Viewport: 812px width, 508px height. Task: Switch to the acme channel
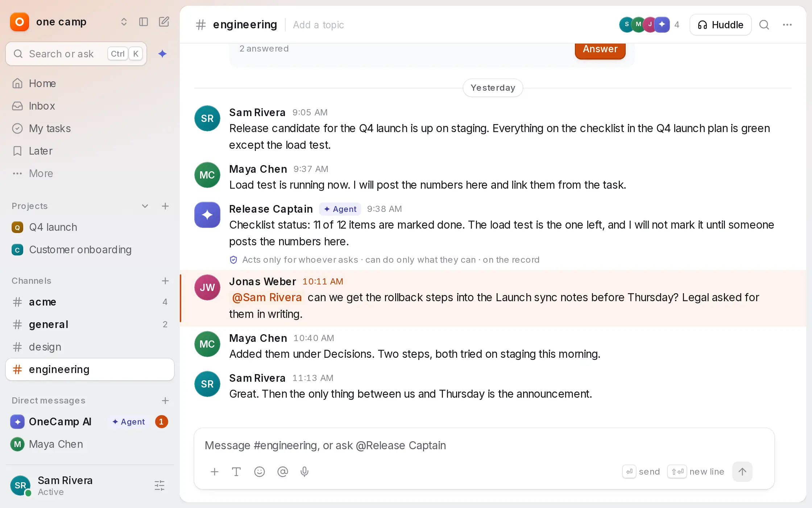[90, 302]
